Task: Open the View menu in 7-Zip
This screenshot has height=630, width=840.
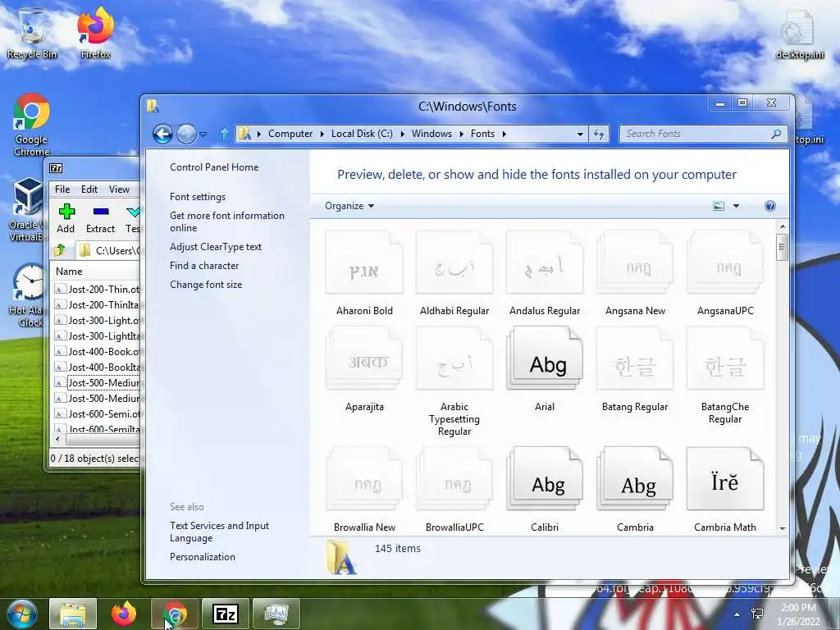Action: 119,189
